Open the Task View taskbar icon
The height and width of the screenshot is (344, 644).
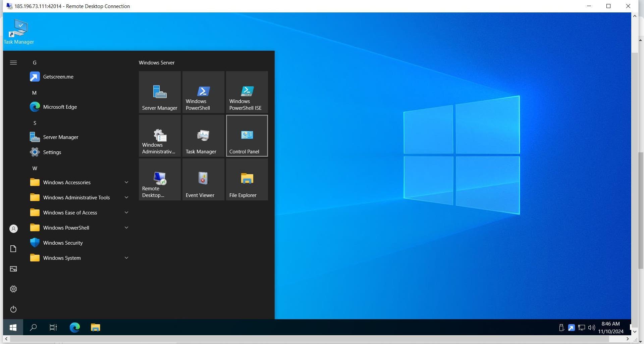pos(53,327)
